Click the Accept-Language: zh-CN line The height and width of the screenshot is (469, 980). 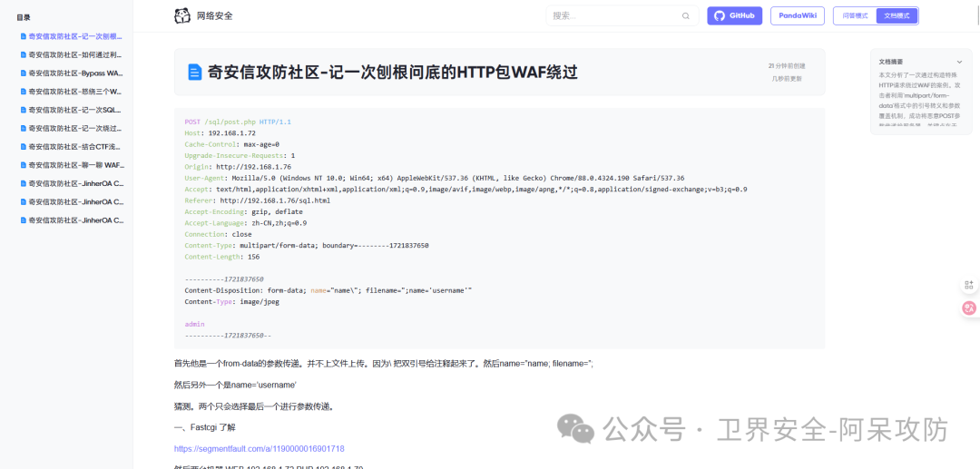246,223
